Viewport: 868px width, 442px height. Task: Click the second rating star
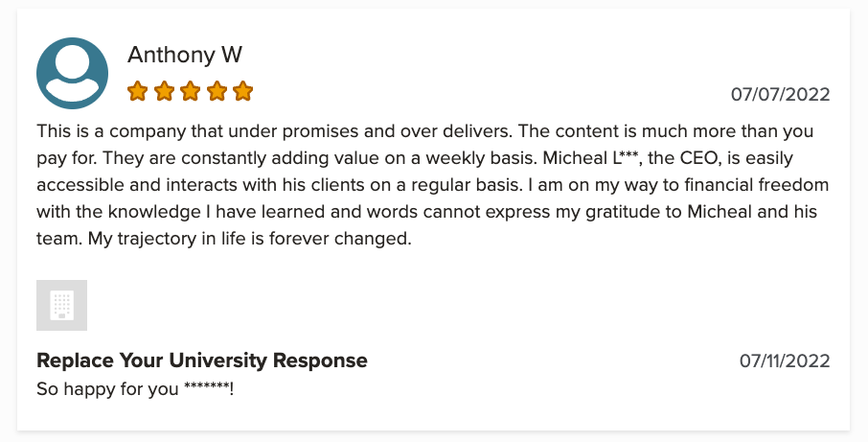(164, 91)
